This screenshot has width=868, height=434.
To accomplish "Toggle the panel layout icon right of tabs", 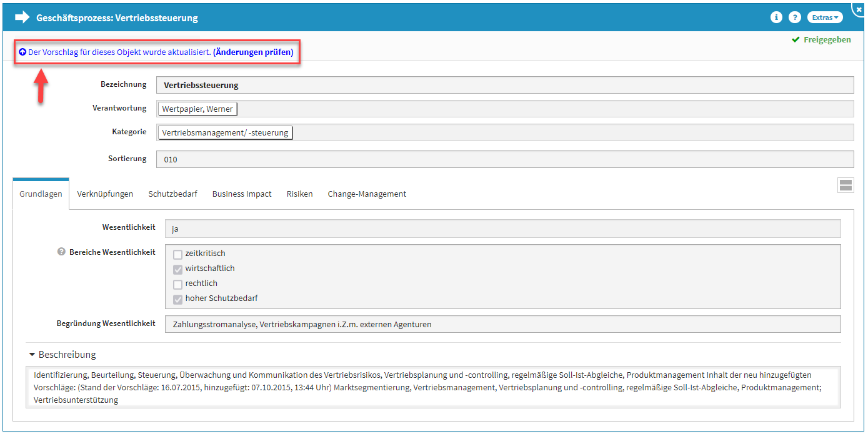I will 846,185.
